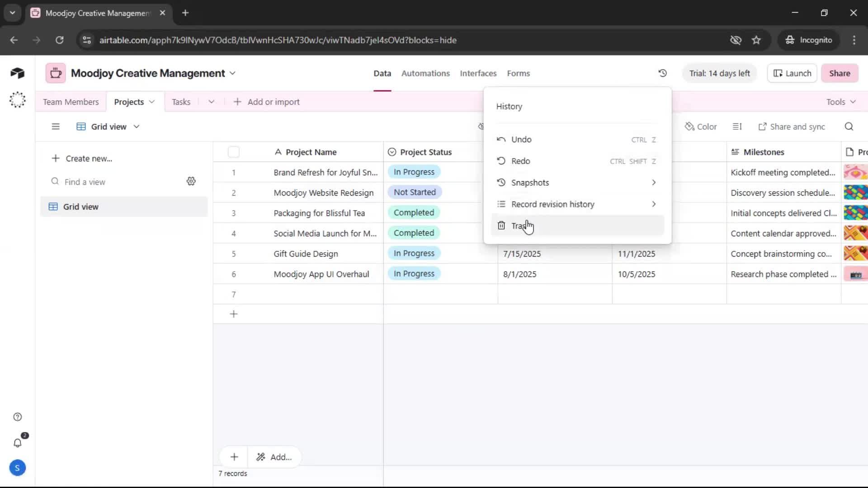Screen dimensions: 868x488
Task: Open view search settings gear icon
Action: point(191,181)
